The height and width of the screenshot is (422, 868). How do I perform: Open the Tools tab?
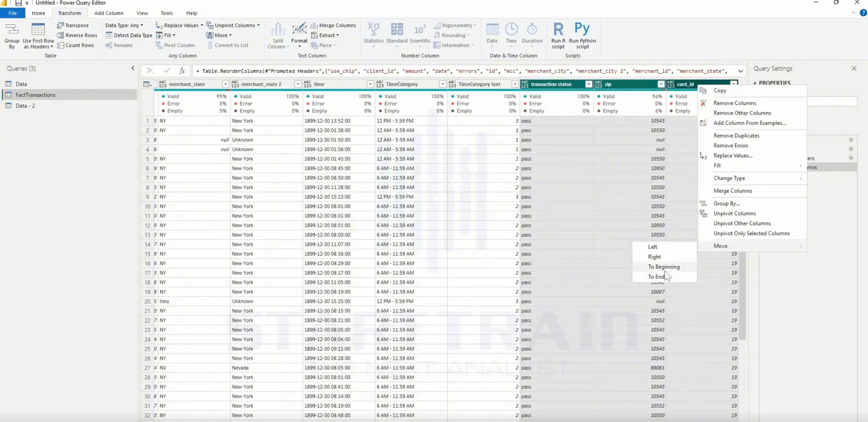coord(167,13)
